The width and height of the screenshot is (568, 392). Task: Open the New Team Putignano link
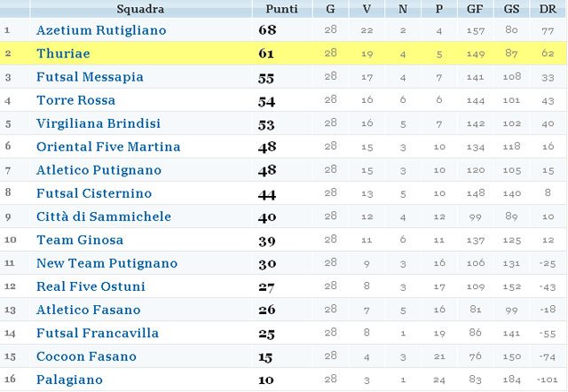(106, 263)
